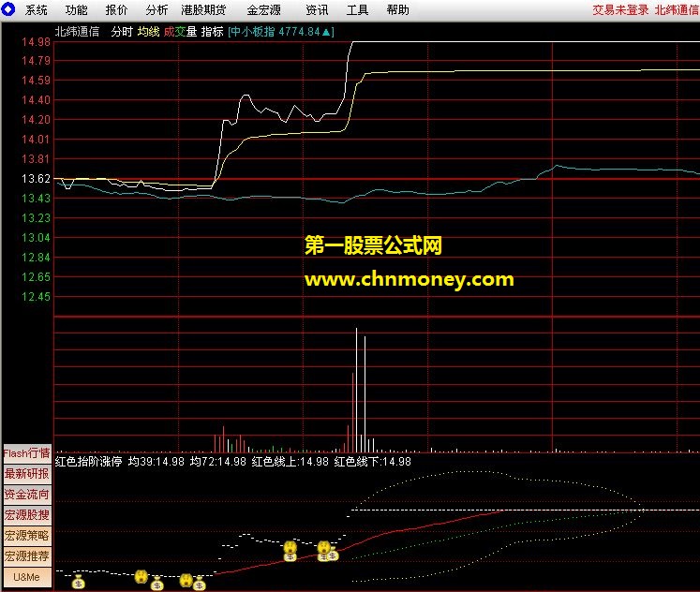Open the 宏源策略 sidebar button
The image size is (700, 592).
(27, 536)
